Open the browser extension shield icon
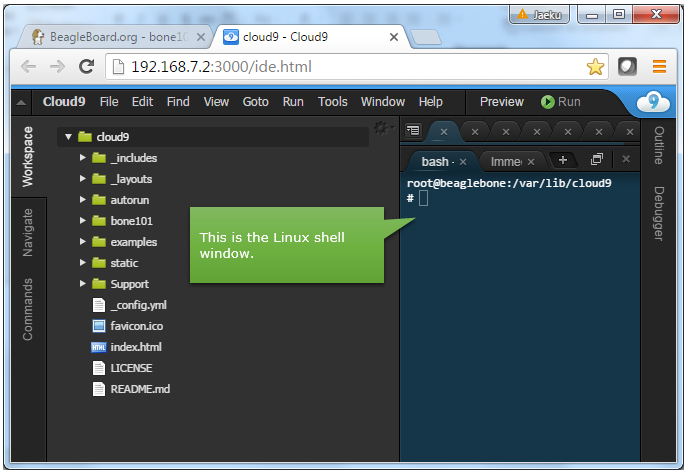Image resolution: width=688 pixels, height=474 pixels. (x=627, y=67)
